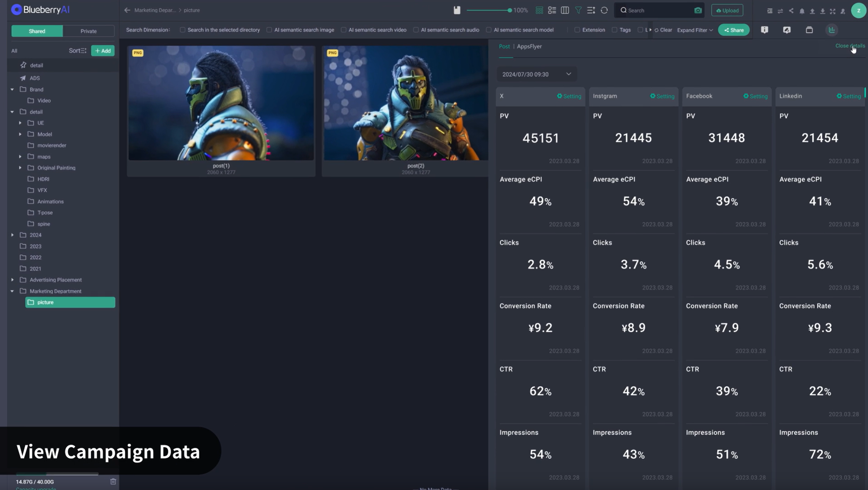Screen dimensions: 868x490
Task: Open Setting for the X platform
Action: pyautogui.click(x=569, y=96)
